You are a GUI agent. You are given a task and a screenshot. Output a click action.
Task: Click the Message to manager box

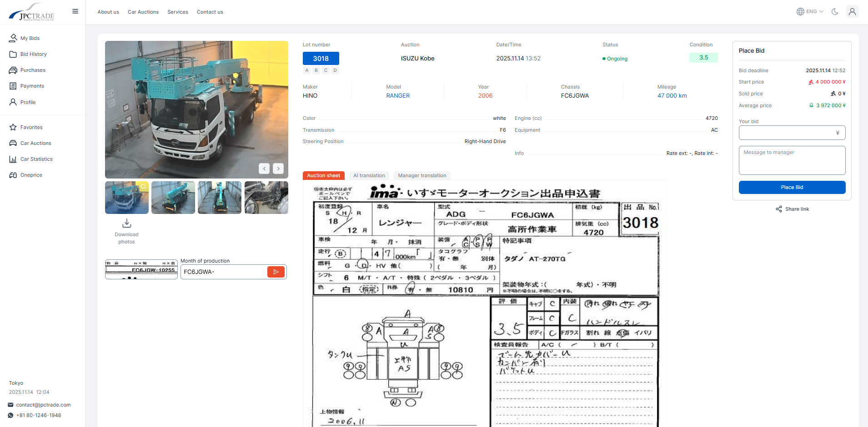click(x=792, y=160)
